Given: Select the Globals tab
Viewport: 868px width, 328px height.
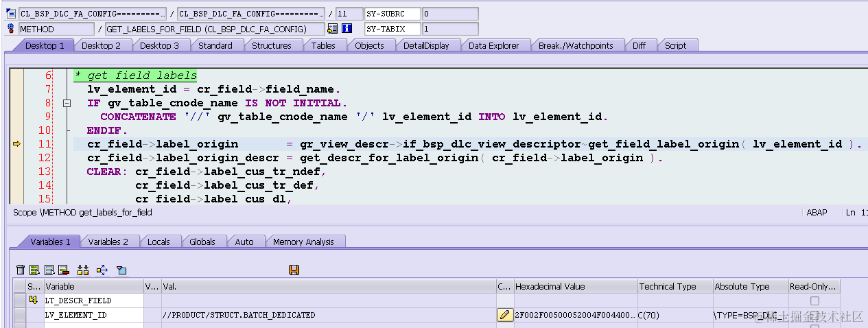Looking at the screenshot, I should [x=202, y=242].
